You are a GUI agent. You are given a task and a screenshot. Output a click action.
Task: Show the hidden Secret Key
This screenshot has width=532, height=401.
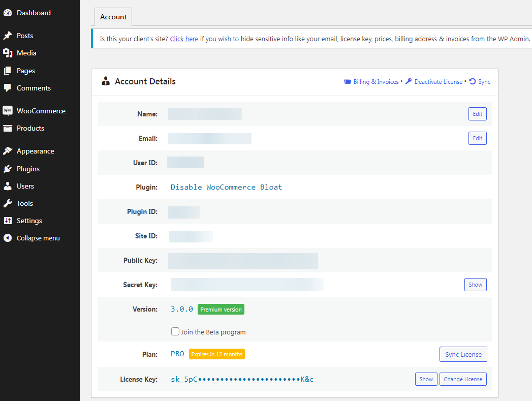(x=475, y=285)
